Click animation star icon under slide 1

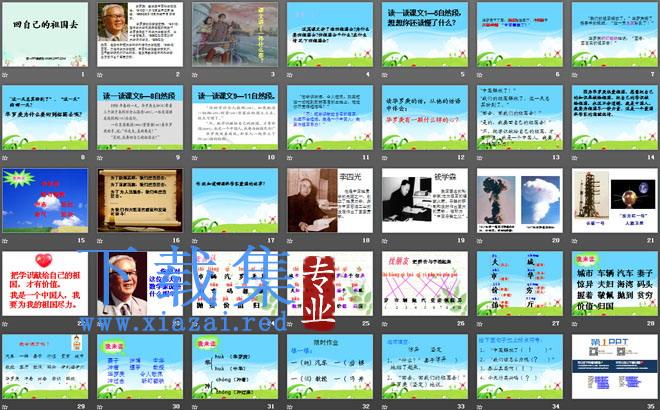[5, 75]
